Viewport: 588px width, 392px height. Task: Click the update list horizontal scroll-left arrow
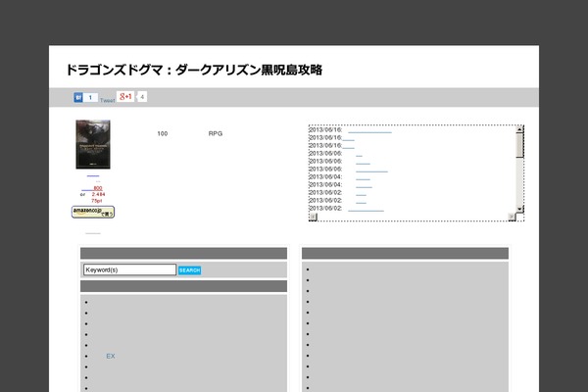click(x=314, y=217)
